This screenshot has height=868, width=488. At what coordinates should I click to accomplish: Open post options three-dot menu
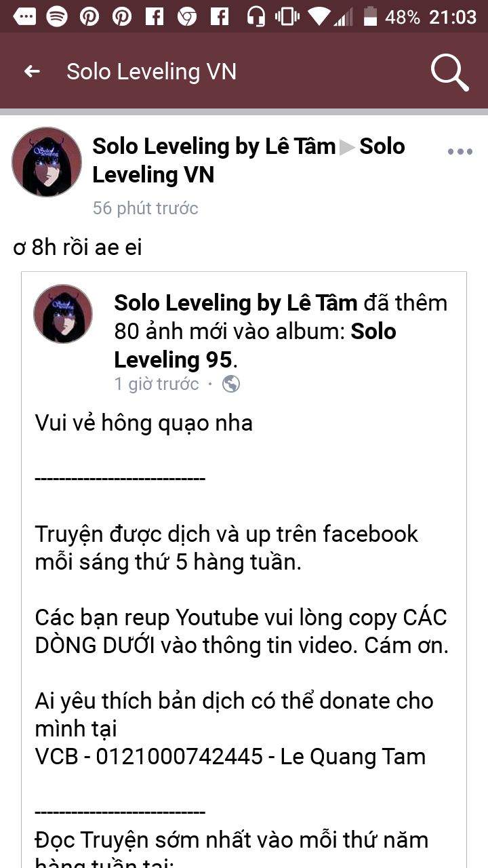460,152
